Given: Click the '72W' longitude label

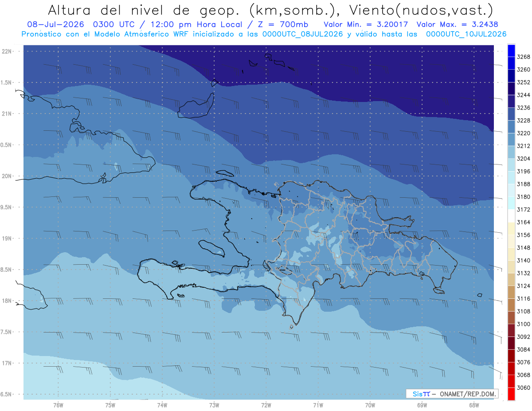Looking at the screenshot, I should (266, 405).
